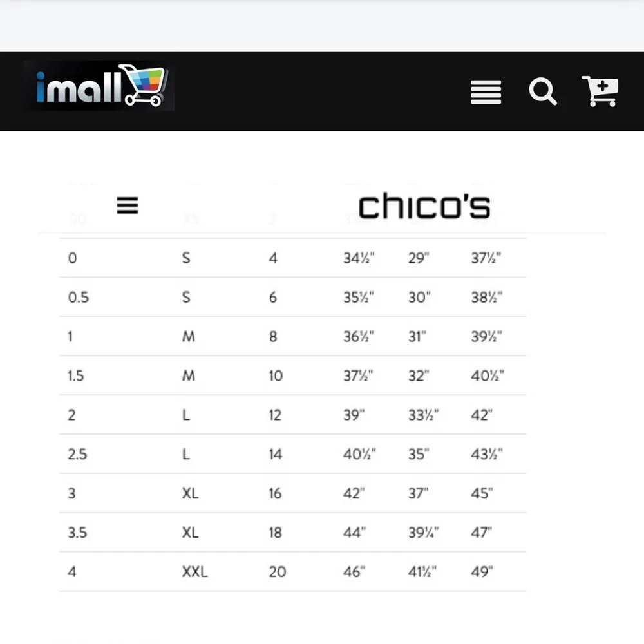Click the chico's brand logo

(424, 207)
